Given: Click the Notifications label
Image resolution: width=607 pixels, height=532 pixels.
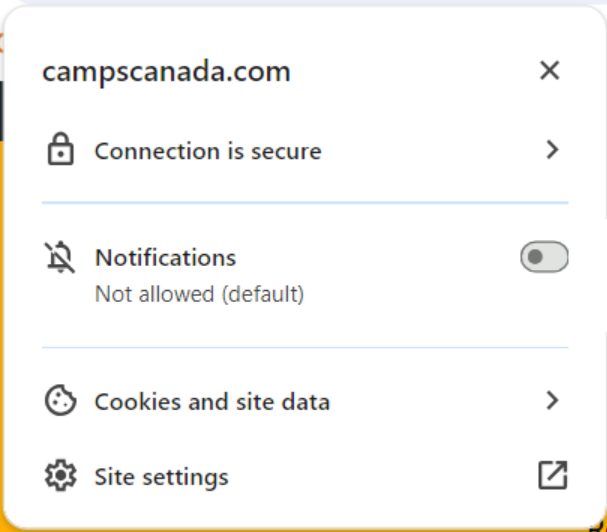Looking at the screenshot, I should [x=165, y=257].
